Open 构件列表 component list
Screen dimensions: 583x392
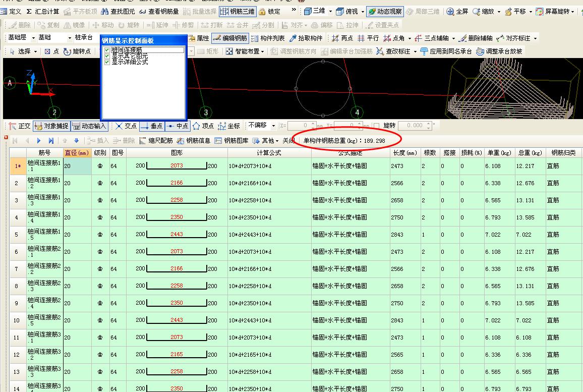(x=268, y=38)
